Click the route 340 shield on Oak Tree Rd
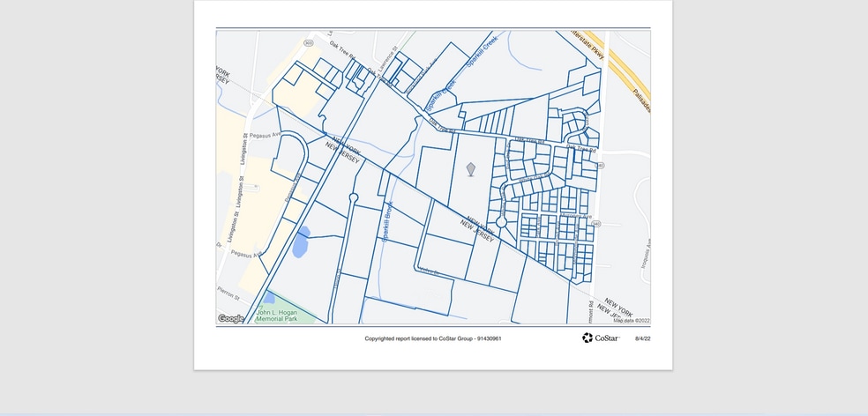This screenshot has width=868, height=416. pyautogui.click(x=599, y=165)
